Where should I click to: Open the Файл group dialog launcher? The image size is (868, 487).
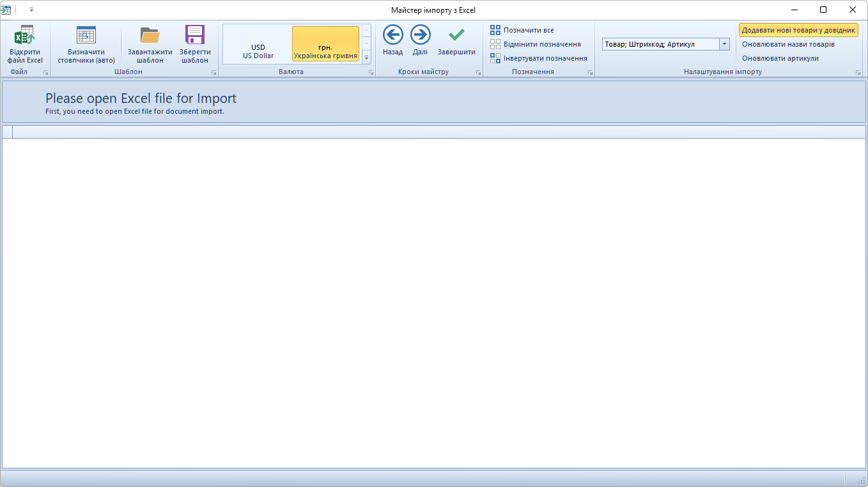point(45,73)
